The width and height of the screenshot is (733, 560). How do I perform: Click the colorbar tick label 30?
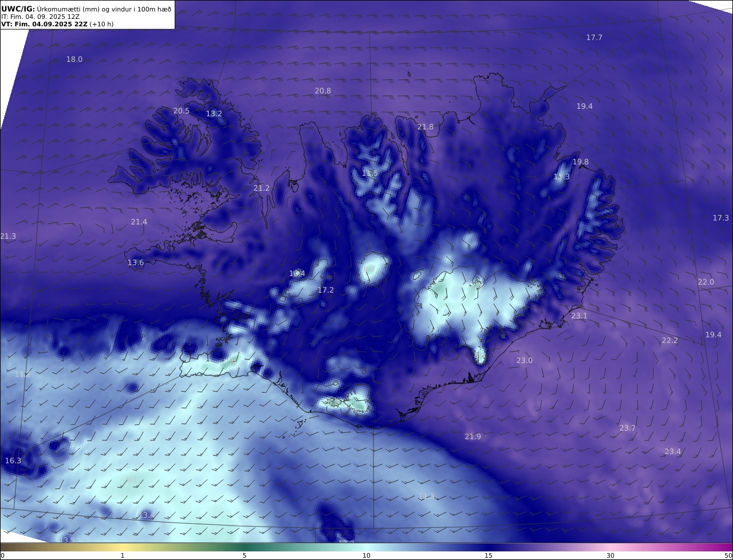pos(610,555)
